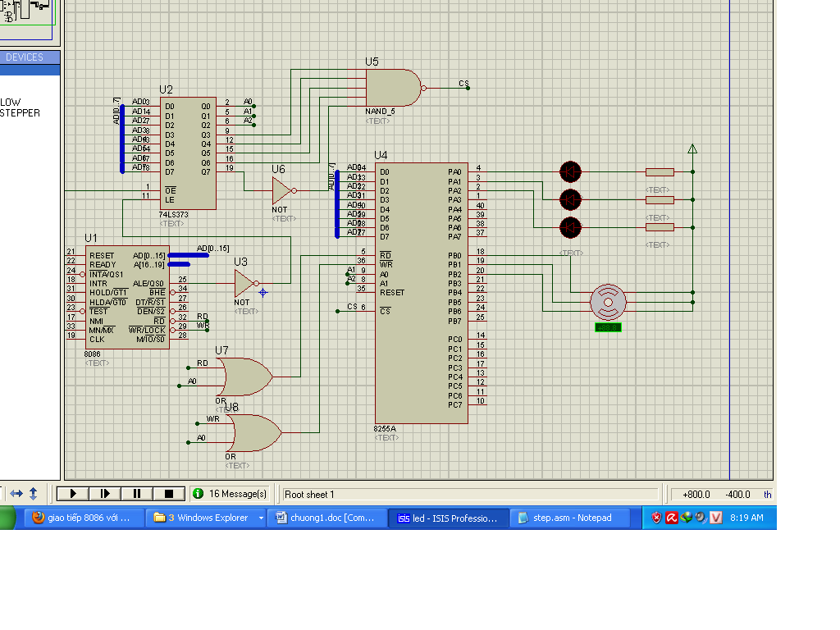Open the 16 Message(s) simulation log
The height and width of the screenshot is (630, 840).
point(230,494)
